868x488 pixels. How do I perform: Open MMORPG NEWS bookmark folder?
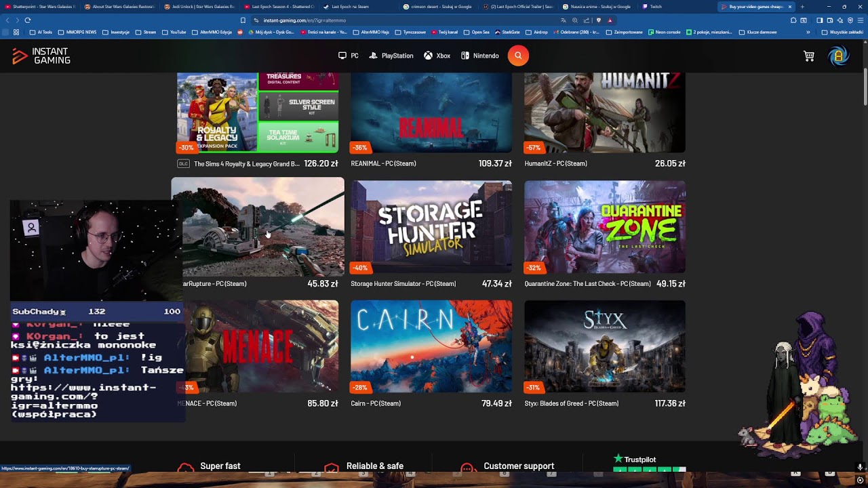point(77,32)
